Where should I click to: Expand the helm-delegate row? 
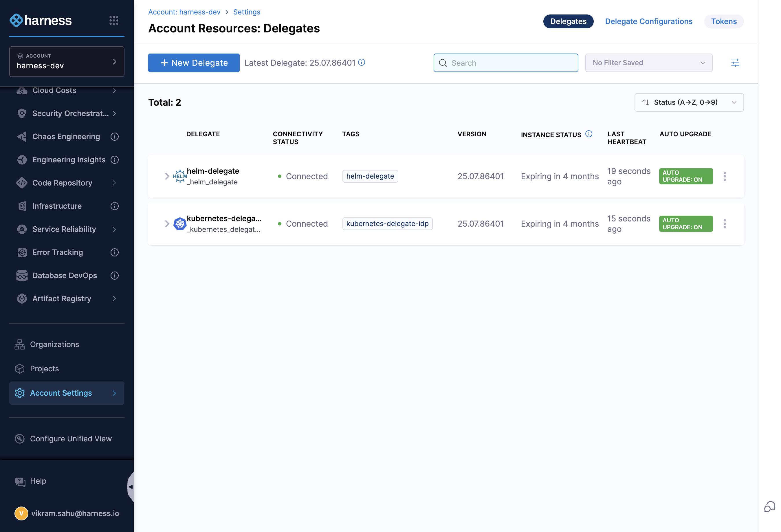tap(167, 176)
